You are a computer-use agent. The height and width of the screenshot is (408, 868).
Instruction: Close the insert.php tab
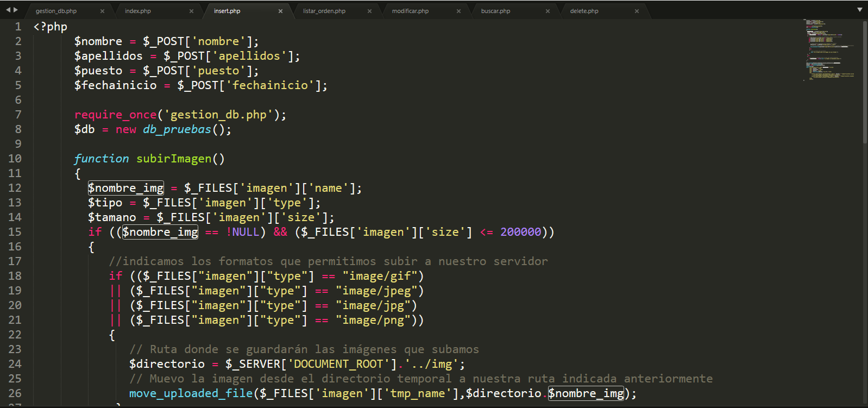pos(280,11)
